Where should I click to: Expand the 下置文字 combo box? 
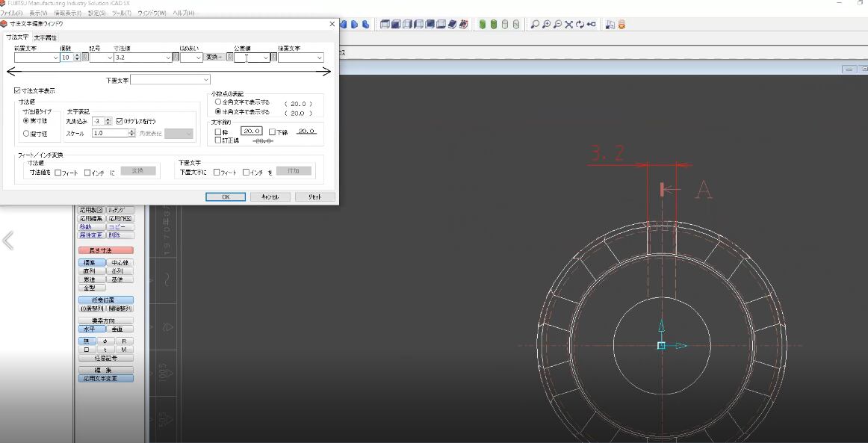tap(206, 79)
